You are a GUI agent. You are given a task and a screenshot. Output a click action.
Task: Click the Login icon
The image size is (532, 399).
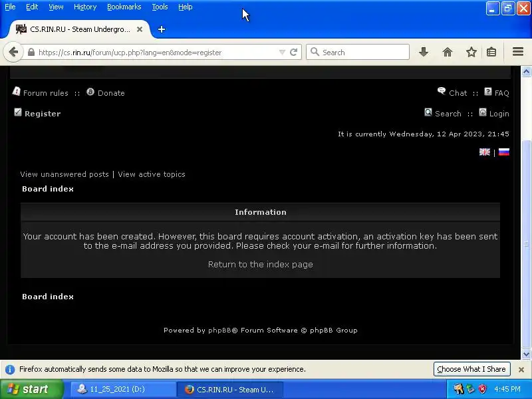click(483, 112)
